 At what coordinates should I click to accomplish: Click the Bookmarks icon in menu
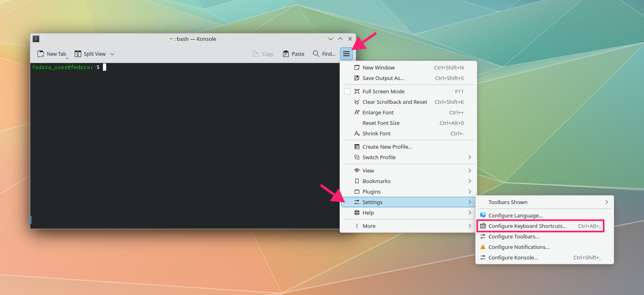pyautogui.click(x=357, y=181)
